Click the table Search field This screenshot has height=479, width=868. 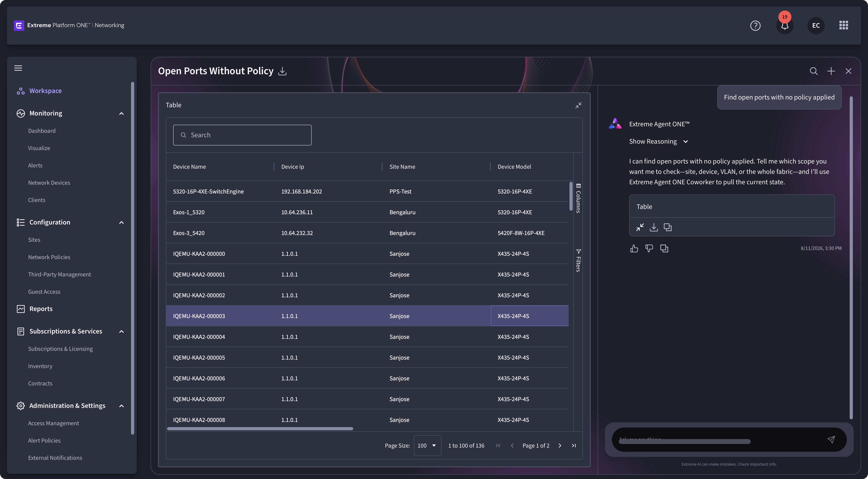click(242, 135)
